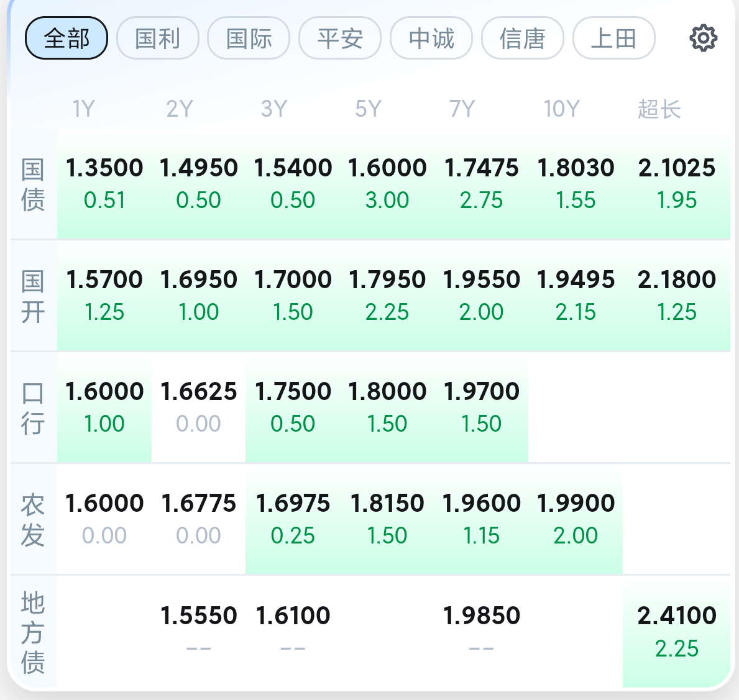This screenshot has width=739, height=700.
Task: Select the 全部 filter tab
Action: (67, 38)
